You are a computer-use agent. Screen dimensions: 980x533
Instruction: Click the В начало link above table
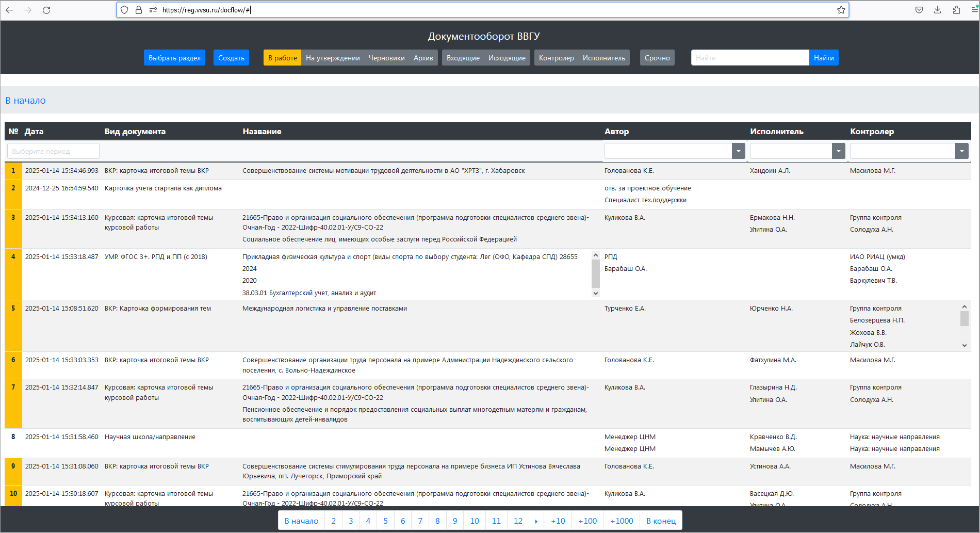tap(26, 101)
